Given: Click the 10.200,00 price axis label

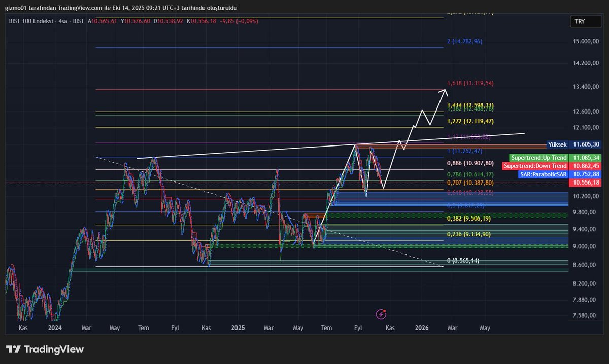Looking at the screenshot, I should tap(586, 196).
